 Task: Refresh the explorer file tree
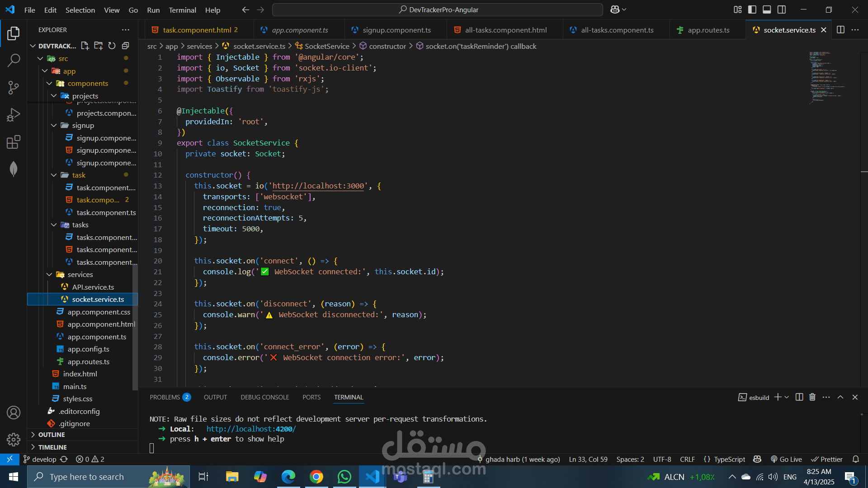click(112, 46)
